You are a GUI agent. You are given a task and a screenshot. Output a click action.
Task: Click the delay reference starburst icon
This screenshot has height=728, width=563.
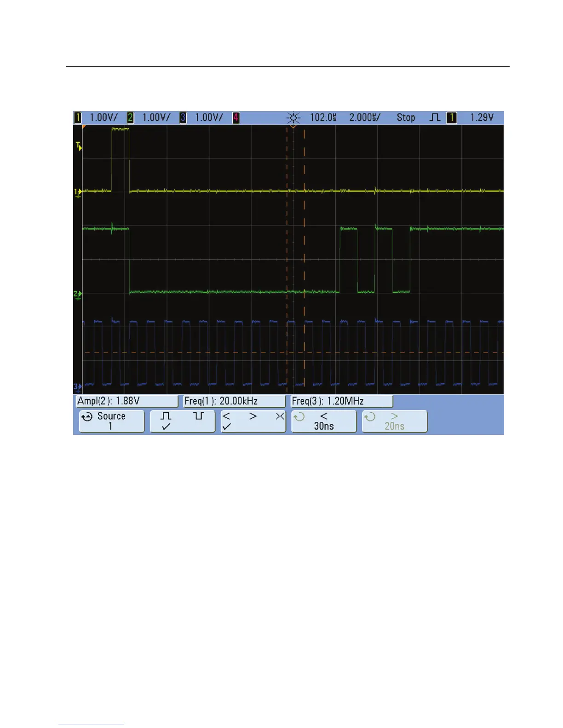(293, 118)
